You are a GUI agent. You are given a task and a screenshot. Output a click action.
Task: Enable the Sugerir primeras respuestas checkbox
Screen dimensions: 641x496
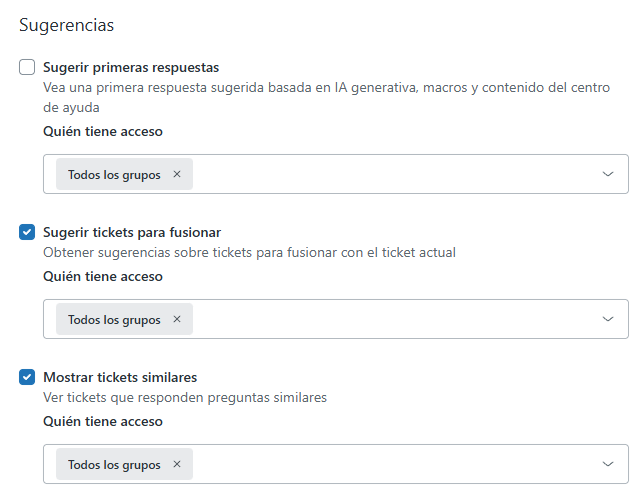tap(27, 68)
